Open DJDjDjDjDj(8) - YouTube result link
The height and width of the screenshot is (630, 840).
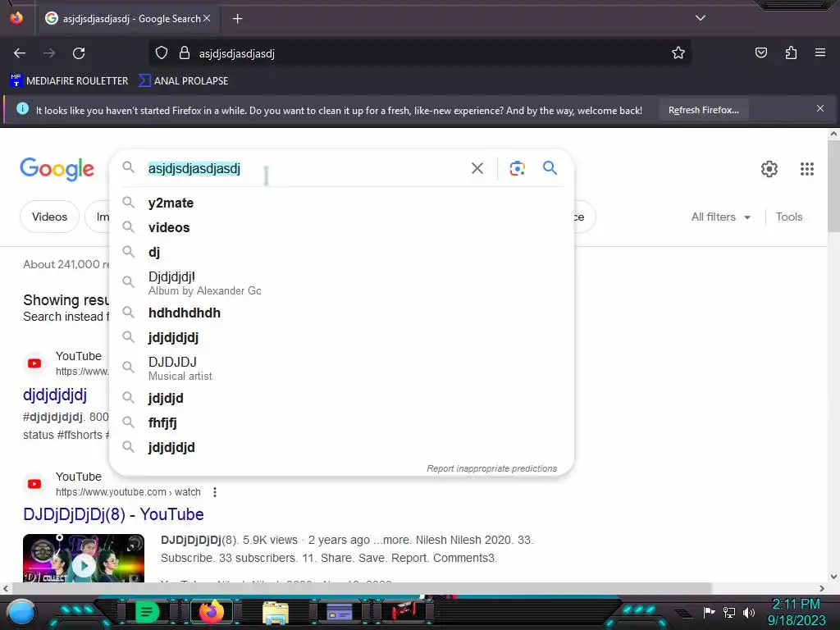click(113, 514)
